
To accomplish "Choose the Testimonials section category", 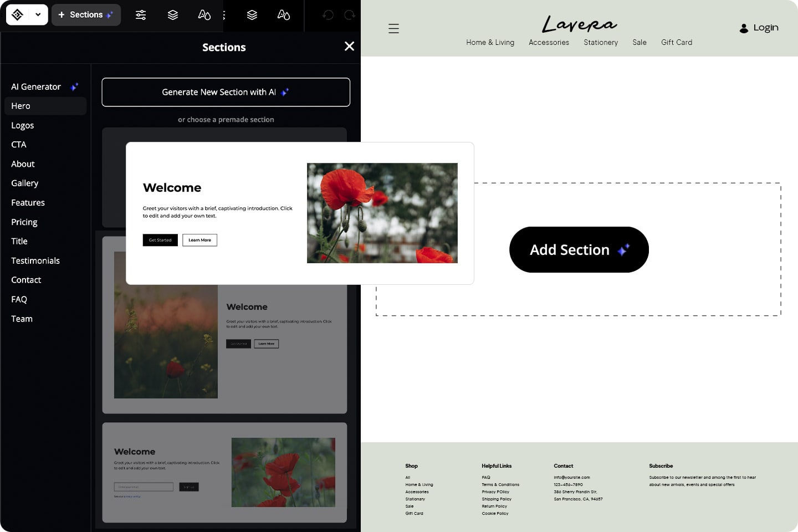I will pos(35,261).
